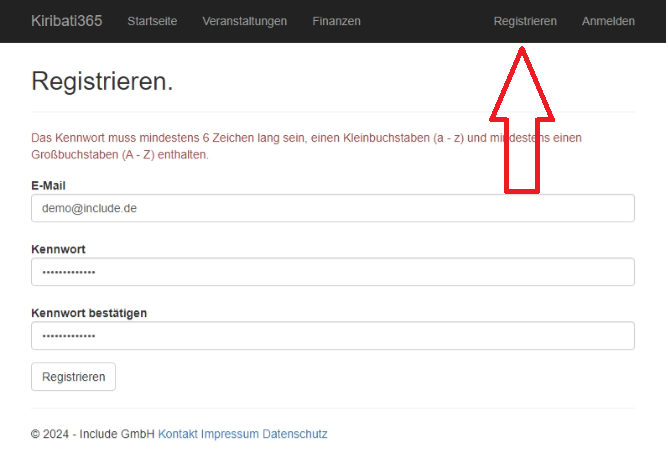Viewport: 668px width, 460px height.
Task: Open the Kontakt footer link
Action: point(178,434)
